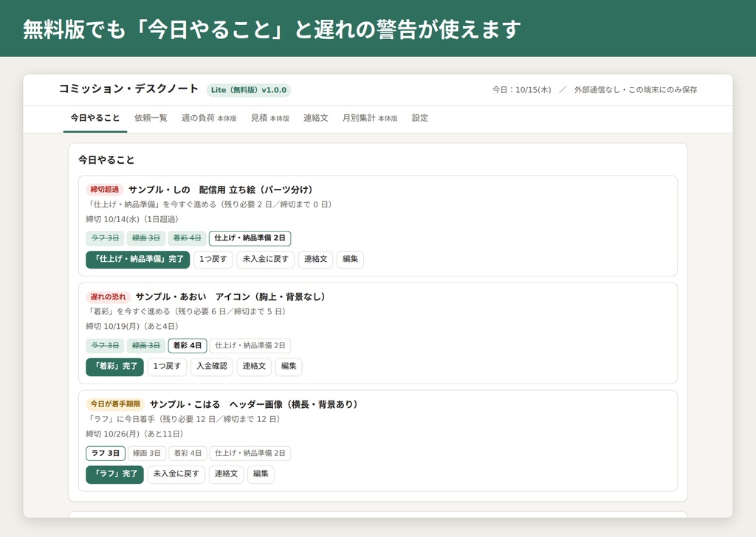Click 未入金に戻す on the サンプル・こはる card
756x537 pixels.
[176, 474]
